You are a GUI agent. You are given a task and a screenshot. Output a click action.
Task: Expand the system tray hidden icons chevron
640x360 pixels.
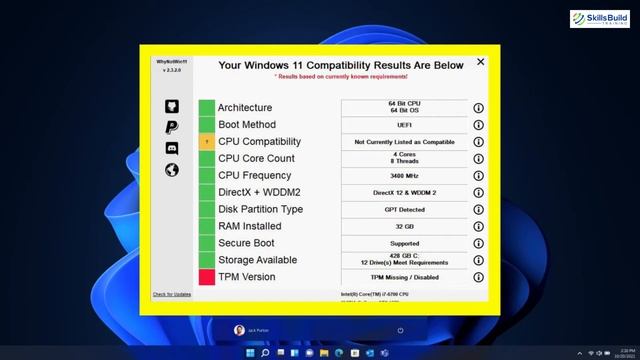(580, 353)
